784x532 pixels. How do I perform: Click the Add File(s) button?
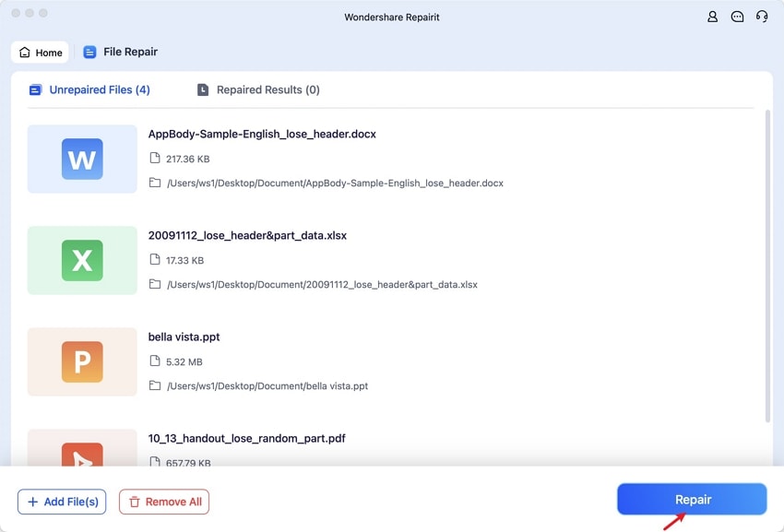click(62, 502)
